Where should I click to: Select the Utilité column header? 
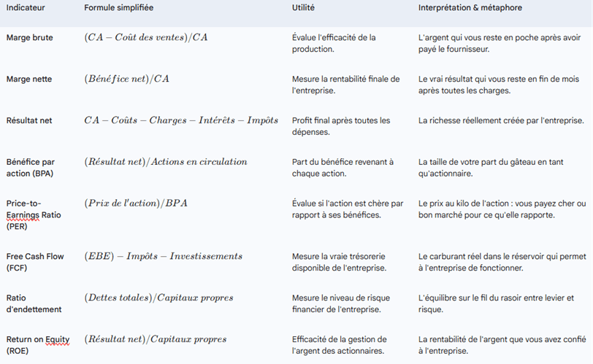coord(304,8)
